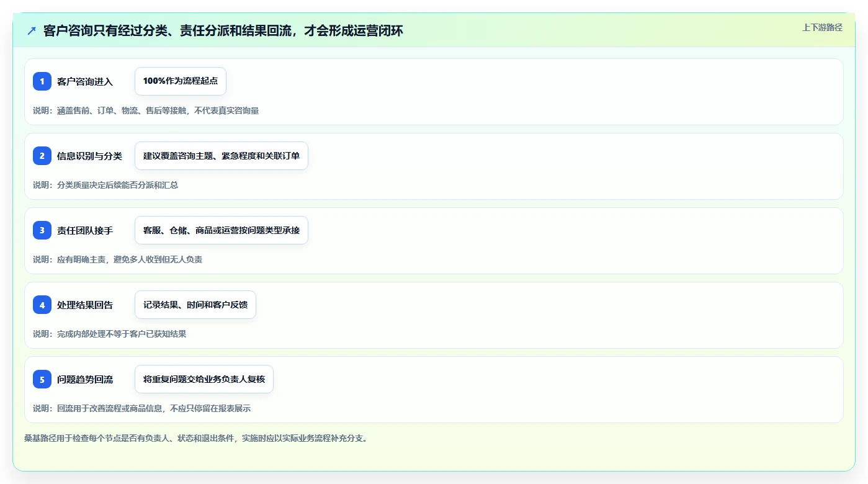Screen dimensions: 868x484
Task: Click the arrow icon beside the title
Action: [32, 31]
